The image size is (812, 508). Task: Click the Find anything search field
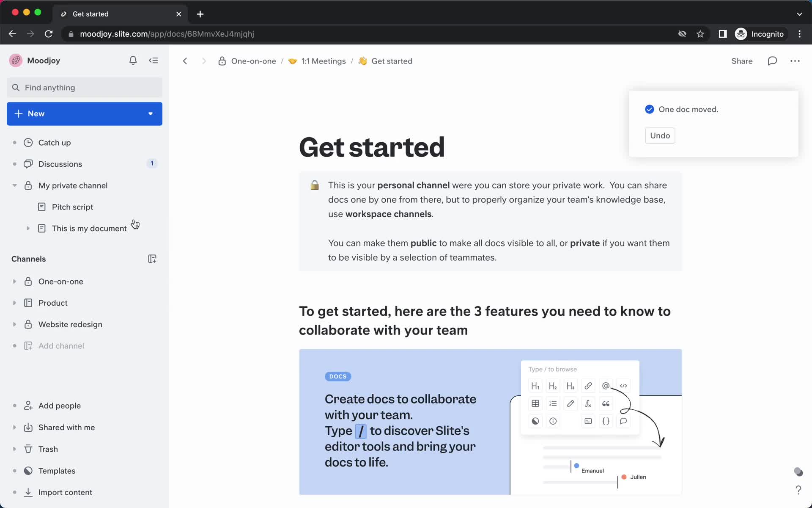tap(85, 87)
